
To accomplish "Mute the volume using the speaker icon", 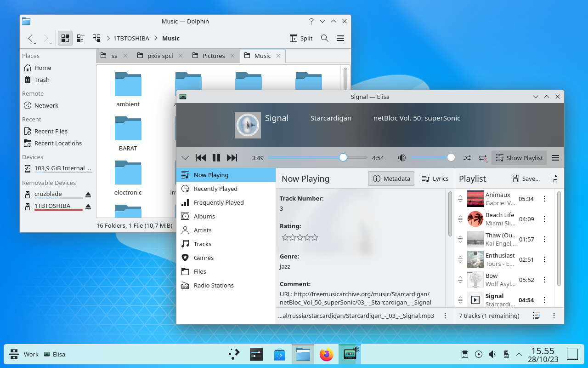I will coord(401,157).
